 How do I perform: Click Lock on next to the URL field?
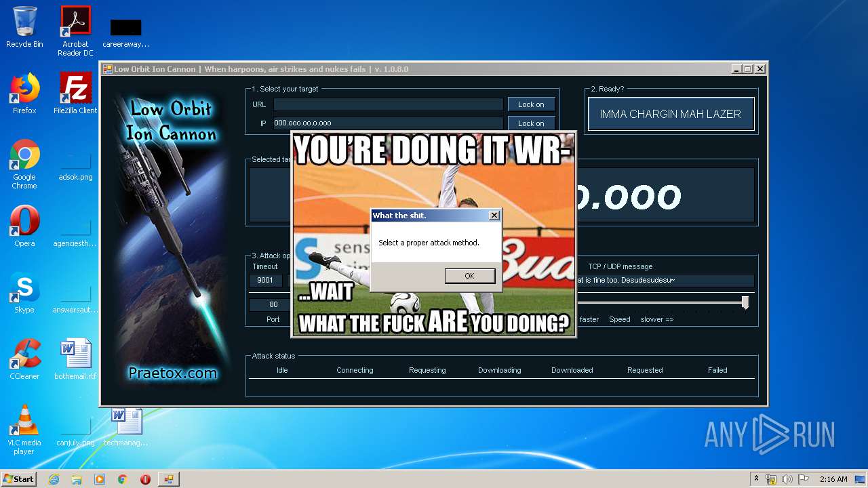click(531, 104)
